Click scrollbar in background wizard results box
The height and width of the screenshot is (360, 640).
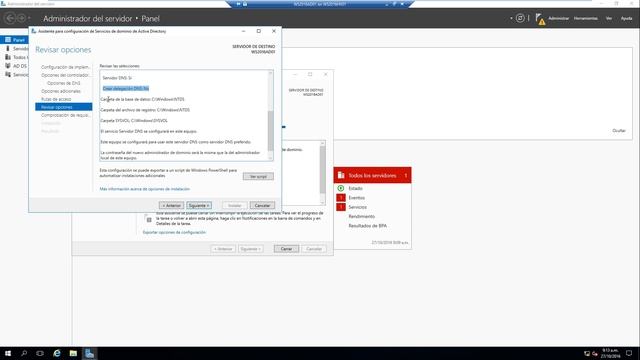pos(322,169)
